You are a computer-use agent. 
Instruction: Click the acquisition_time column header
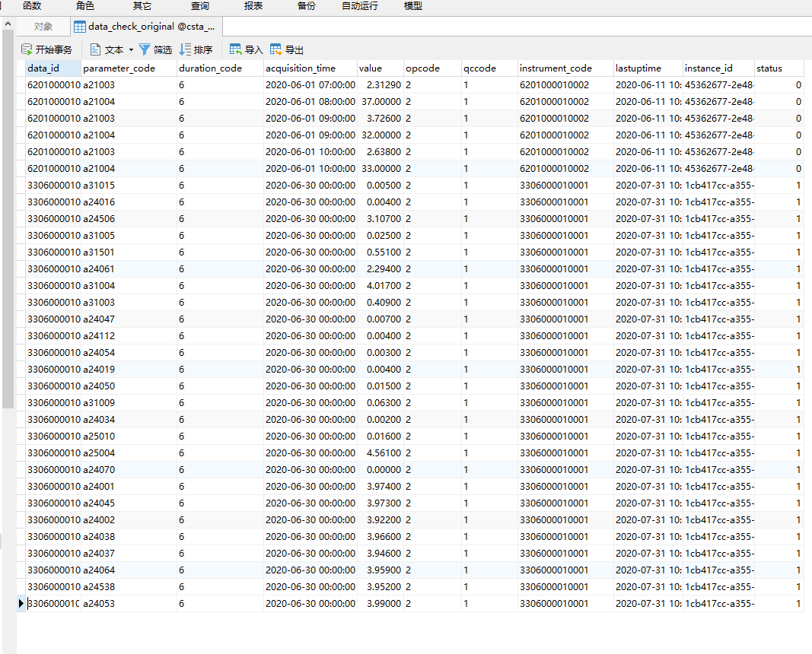click(x=300, y=68)
